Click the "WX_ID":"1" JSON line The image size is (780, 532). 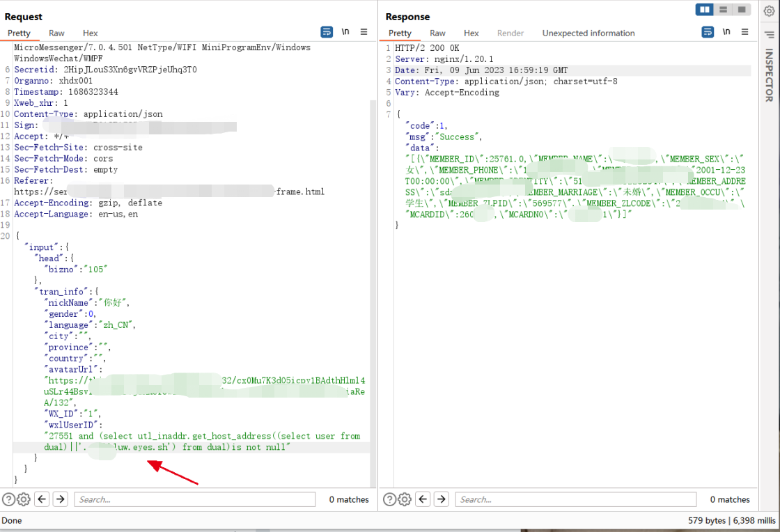point(72,413)
